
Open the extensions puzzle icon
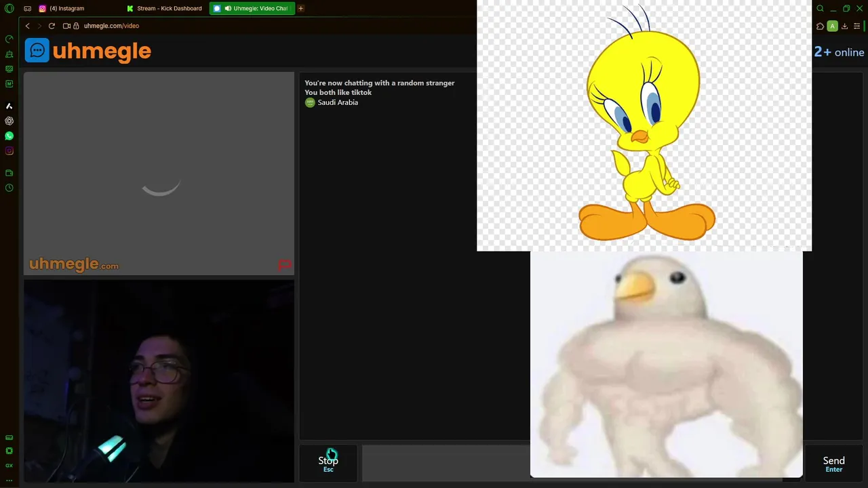point(820,26)
